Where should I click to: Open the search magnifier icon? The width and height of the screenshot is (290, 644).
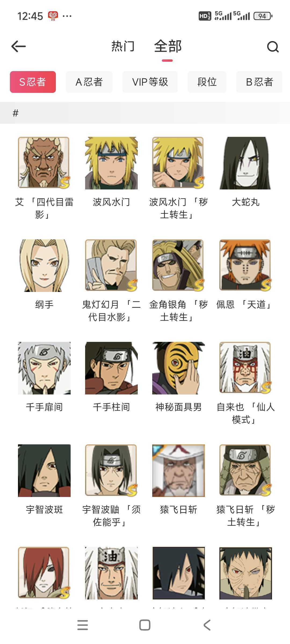pyautogui.click(x=273, y=47)
